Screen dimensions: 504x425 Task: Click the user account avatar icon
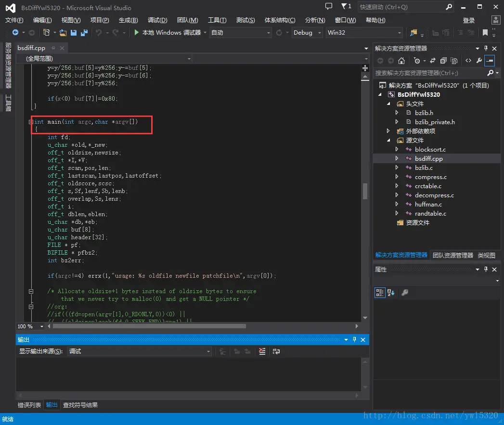(x=496, y=20)
